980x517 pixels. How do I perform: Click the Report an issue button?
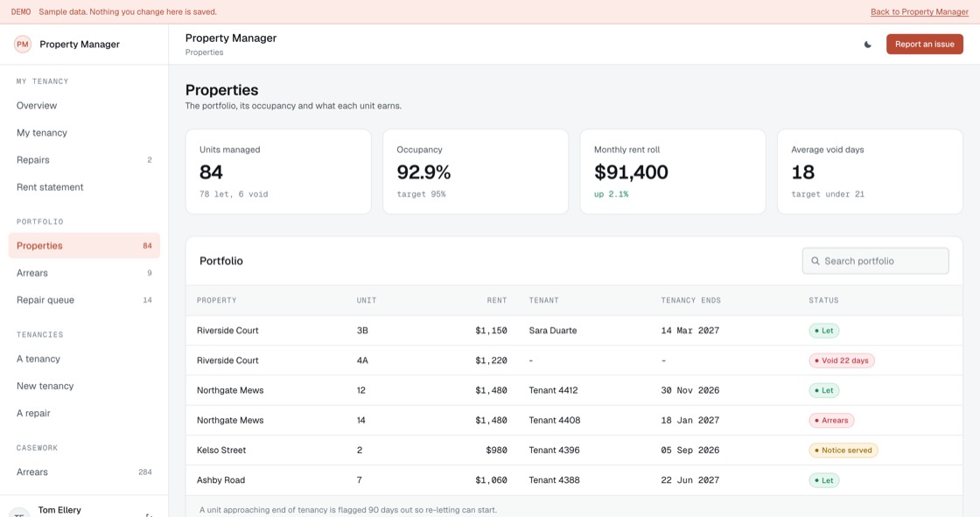click(x=924, y=45)
